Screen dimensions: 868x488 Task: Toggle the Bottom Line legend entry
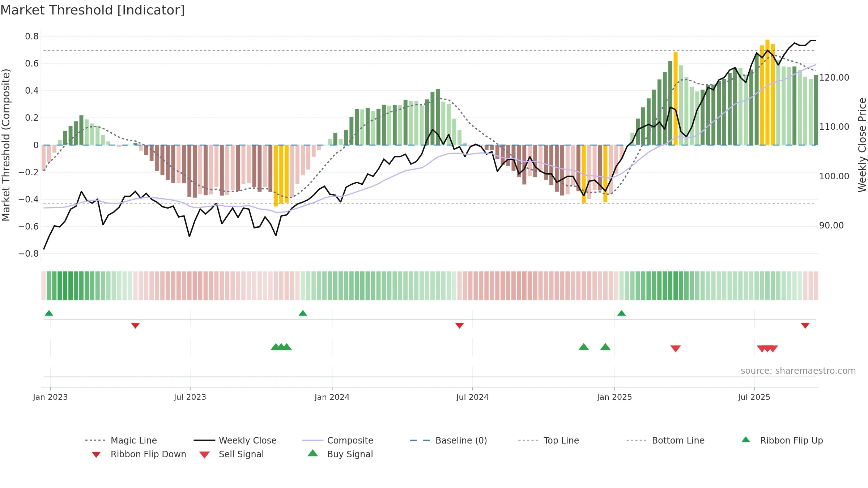click(x=665, y=440)
